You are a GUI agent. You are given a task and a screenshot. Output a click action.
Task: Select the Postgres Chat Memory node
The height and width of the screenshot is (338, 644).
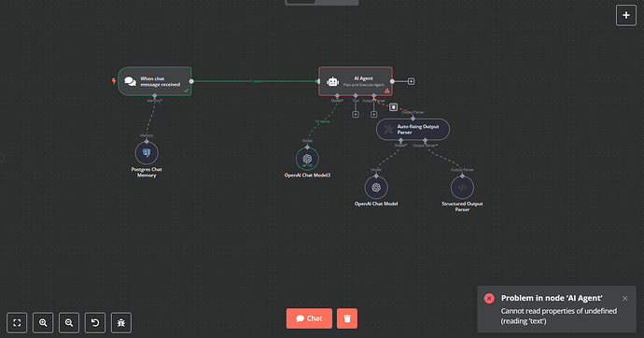pos(147,153)
